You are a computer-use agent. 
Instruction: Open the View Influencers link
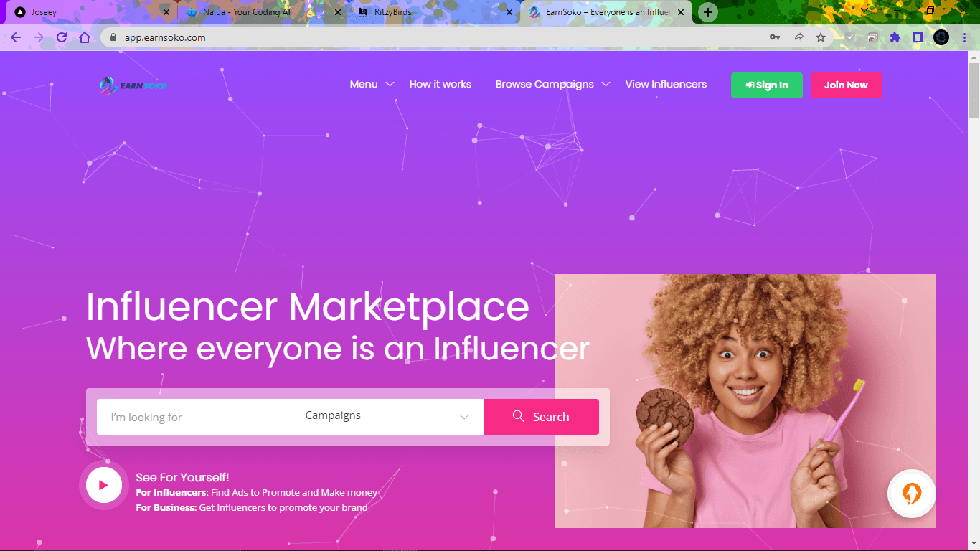tap(666, 84)
